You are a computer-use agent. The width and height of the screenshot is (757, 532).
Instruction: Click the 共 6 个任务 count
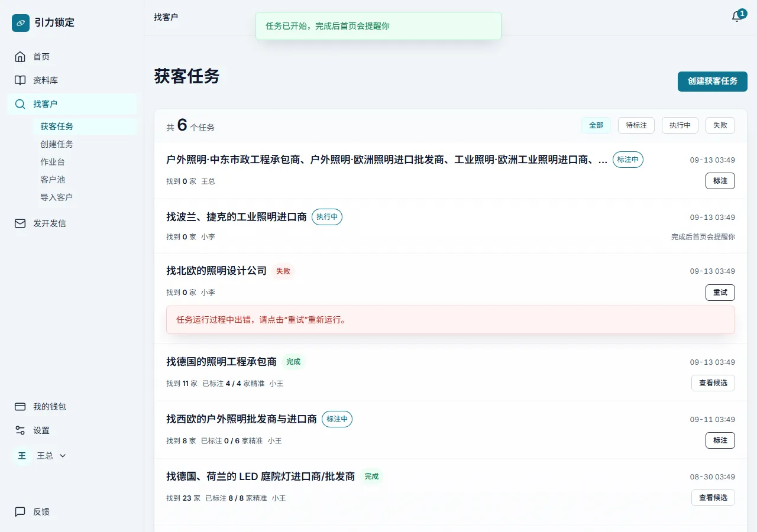(x=190, y=125)
